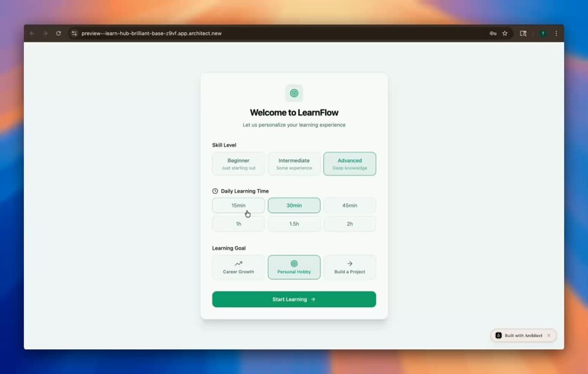Screen dimensions: 588x374
Task: Select the 2h learning time option
Action: click(x=349, y=224)
